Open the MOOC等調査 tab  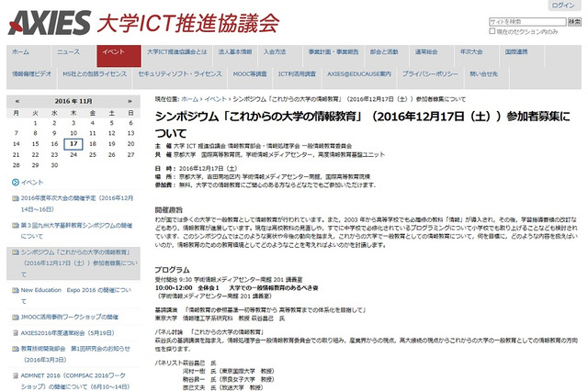point(250,78)
